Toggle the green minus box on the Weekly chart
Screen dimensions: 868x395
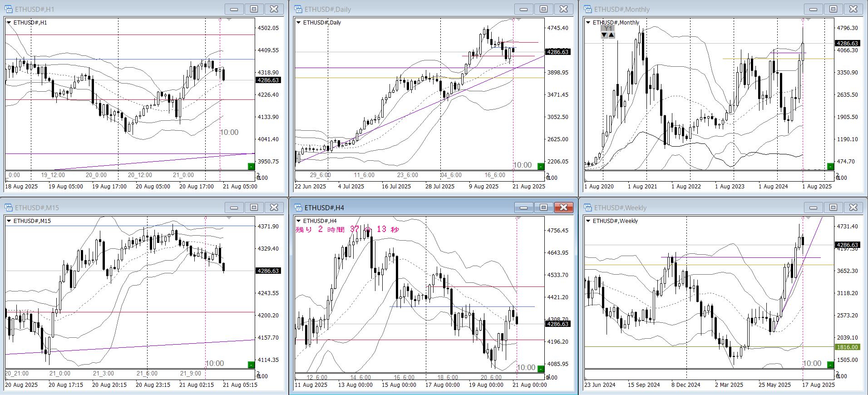click(x=830, y=365)
